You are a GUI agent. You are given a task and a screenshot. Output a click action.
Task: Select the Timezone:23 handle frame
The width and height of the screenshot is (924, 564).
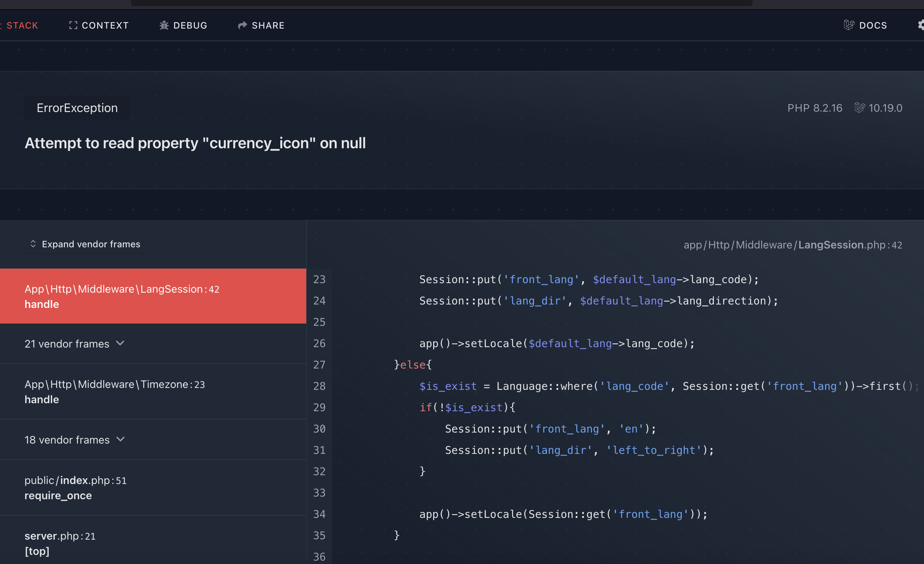tap(153, 391)
